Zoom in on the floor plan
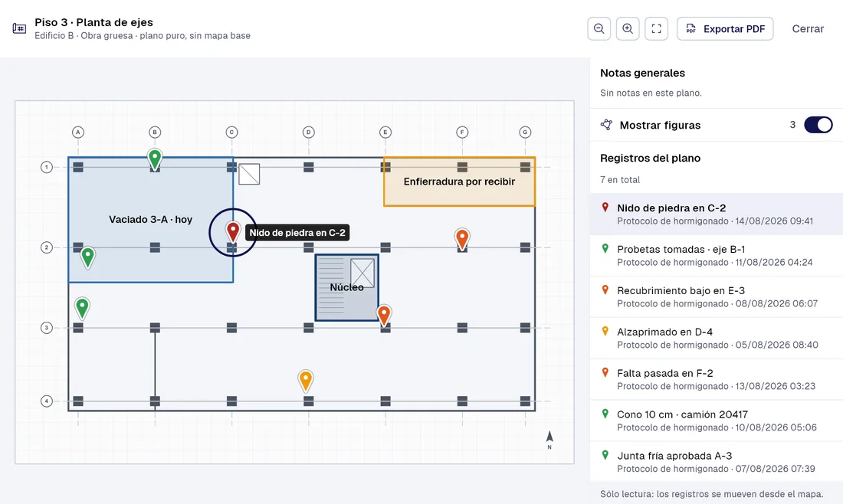 coord(628,28)
